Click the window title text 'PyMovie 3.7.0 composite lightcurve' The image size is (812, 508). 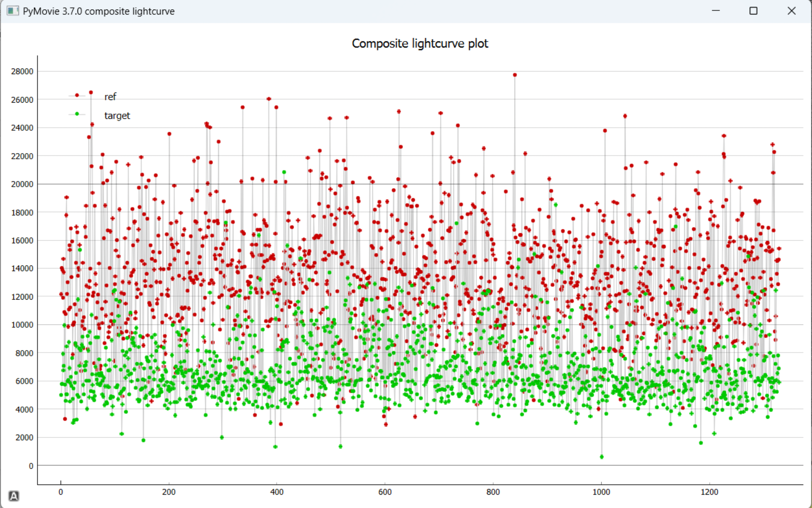(x=99, y=11)
